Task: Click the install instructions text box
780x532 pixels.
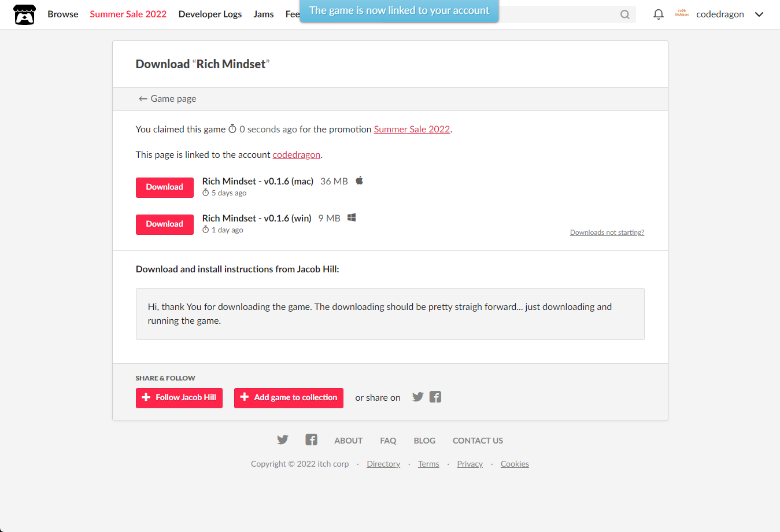Action: point(390,314)
